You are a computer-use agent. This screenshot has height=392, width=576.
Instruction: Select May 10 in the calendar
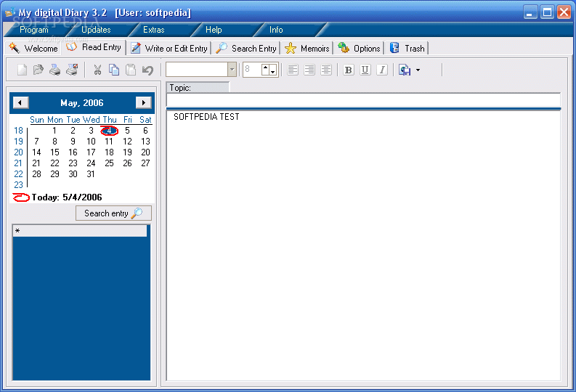coord(91,142)
